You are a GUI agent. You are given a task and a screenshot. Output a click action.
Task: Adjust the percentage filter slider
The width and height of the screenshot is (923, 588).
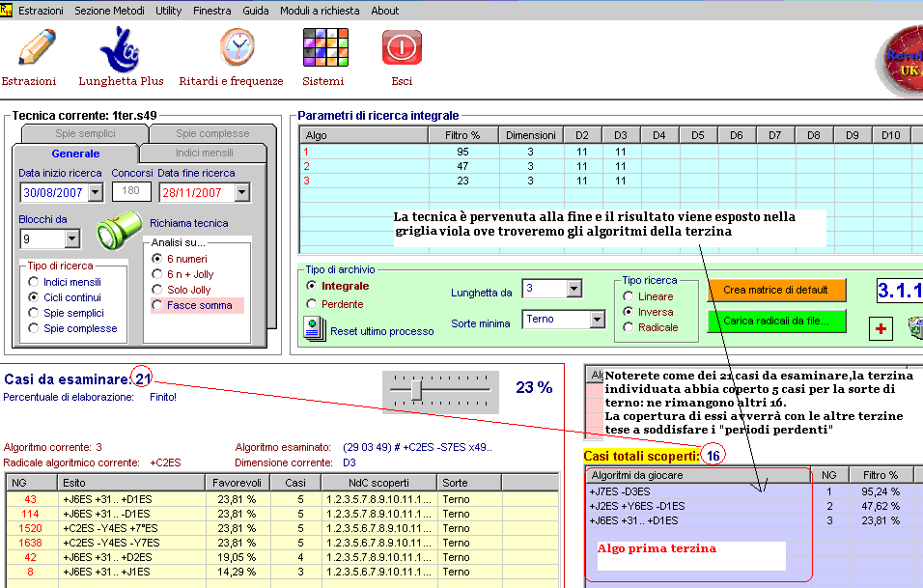[416, 390]
